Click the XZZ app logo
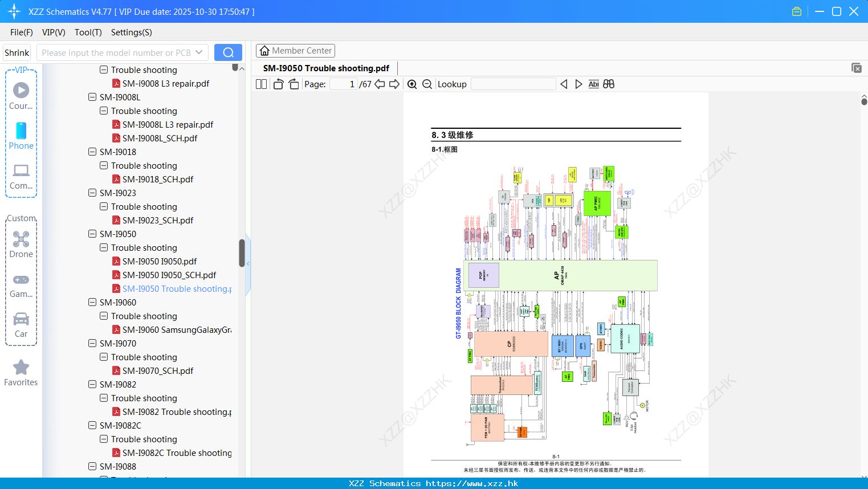 [x=14, y=11]
